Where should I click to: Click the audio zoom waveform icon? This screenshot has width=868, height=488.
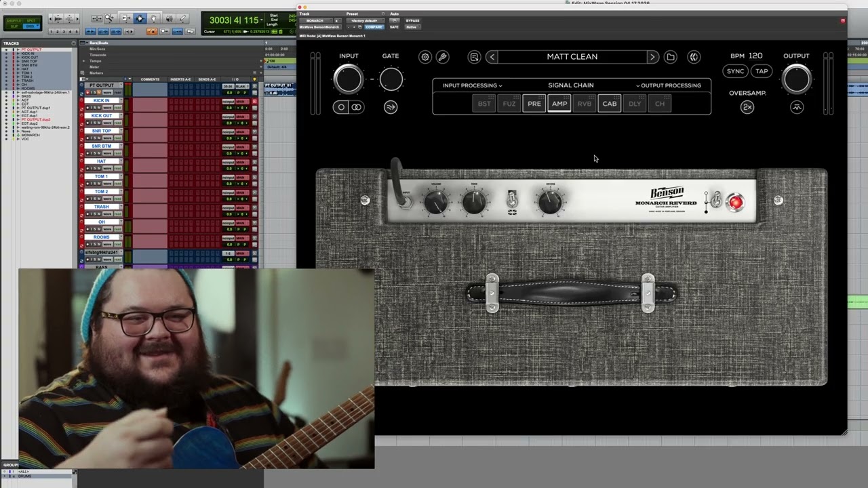click(x=57, y=19)
